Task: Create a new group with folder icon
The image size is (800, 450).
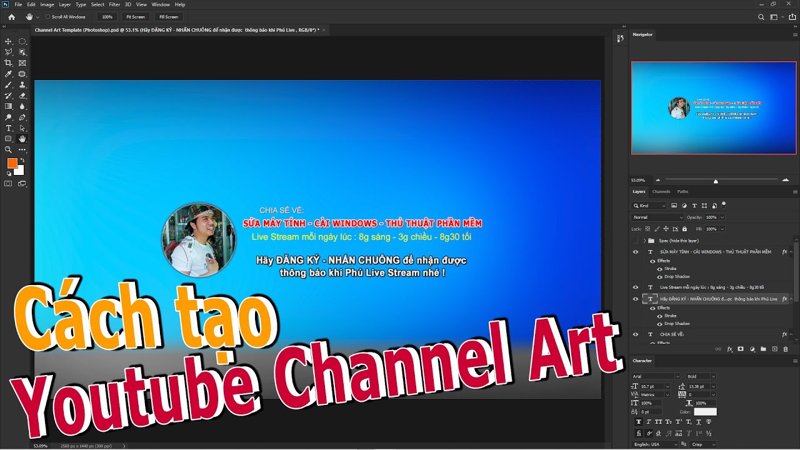Action: pos(763,349)
